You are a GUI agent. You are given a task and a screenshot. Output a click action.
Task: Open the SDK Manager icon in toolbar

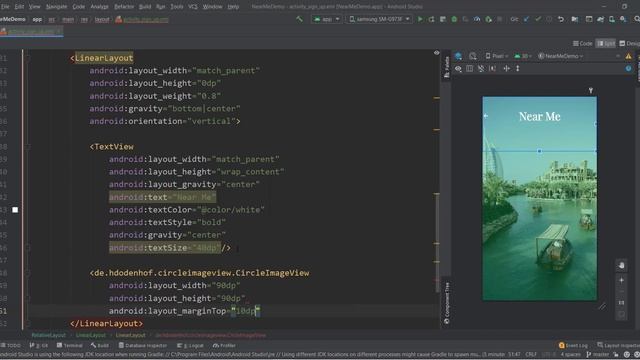pos(623,19)
